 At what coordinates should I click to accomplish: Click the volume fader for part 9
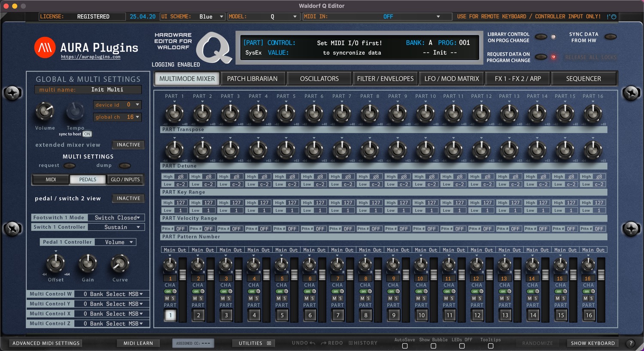pos(406,275)
